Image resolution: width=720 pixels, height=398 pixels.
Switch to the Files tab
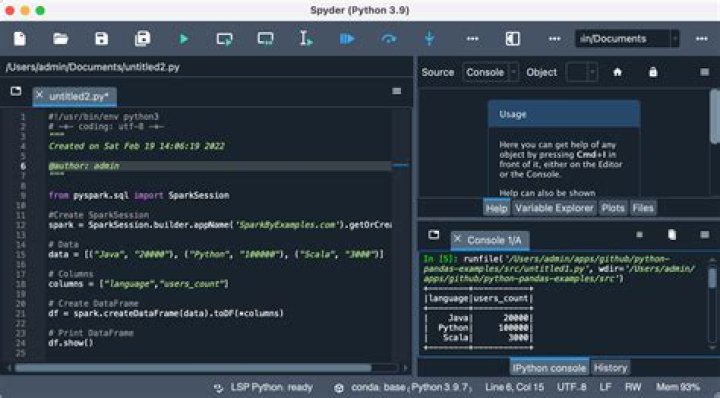pos(642,208)
